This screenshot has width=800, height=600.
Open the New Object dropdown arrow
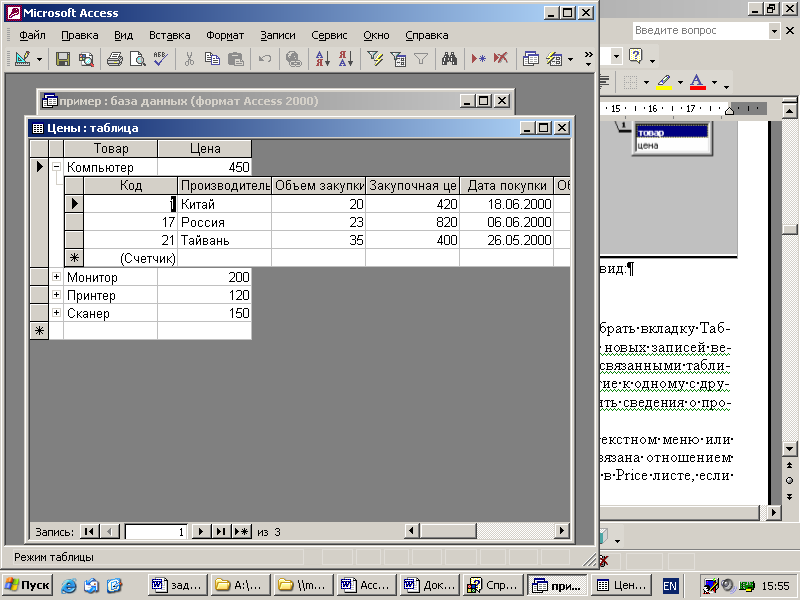pos(570,60)
